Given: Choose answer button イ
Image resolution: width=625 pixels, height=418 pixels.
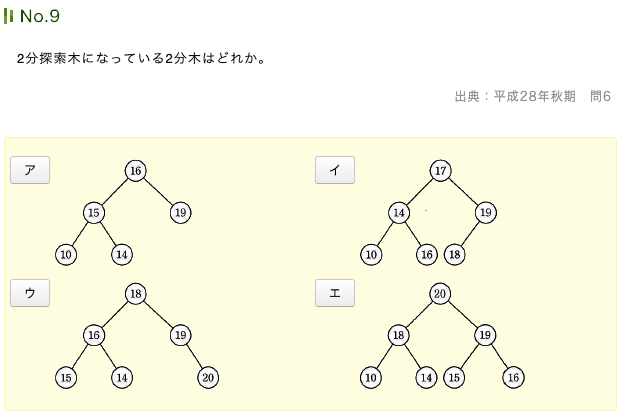Looking at the screenshot, I should pyautogui.click(x=335, y=170).
